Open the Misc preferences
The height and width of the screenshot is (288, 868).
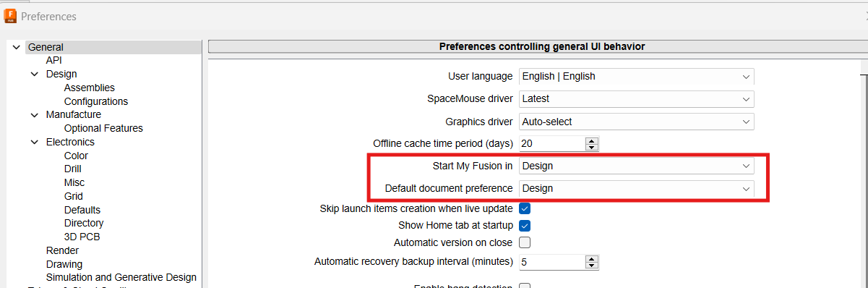[74, 182]
